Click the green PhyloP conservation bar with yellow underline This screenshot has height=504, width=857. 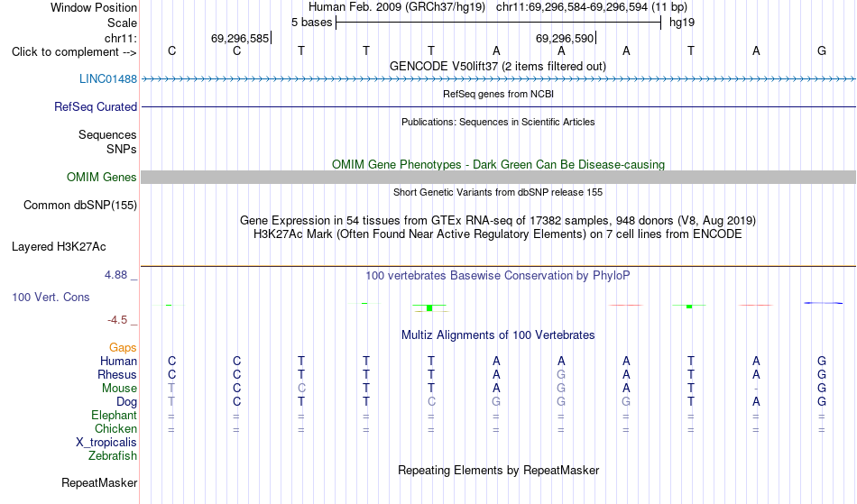point(430,308)
